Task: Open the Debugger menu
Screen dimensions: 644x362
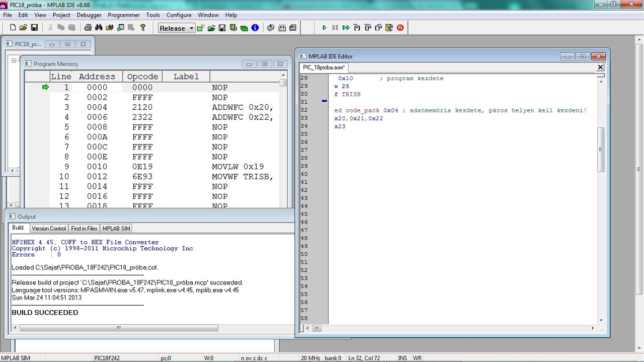Action: [x=89, y=15]
